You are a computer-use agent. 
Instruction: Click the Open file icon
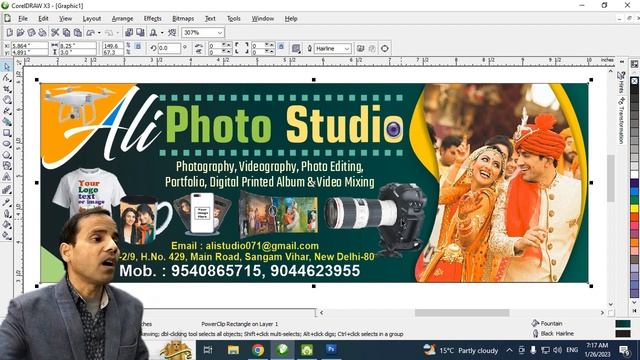pyautogui.click(x=20, y=32)
